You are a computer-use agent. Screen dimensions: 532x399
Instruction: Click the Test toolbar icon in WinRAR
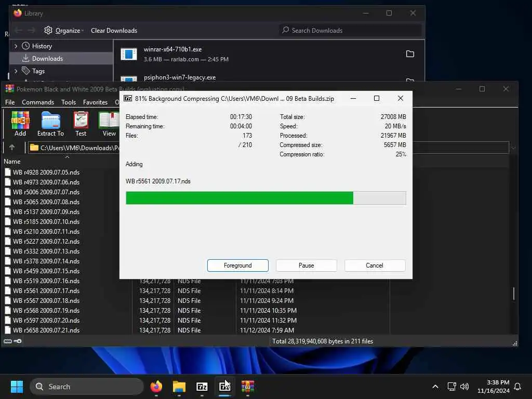[81, 124]
